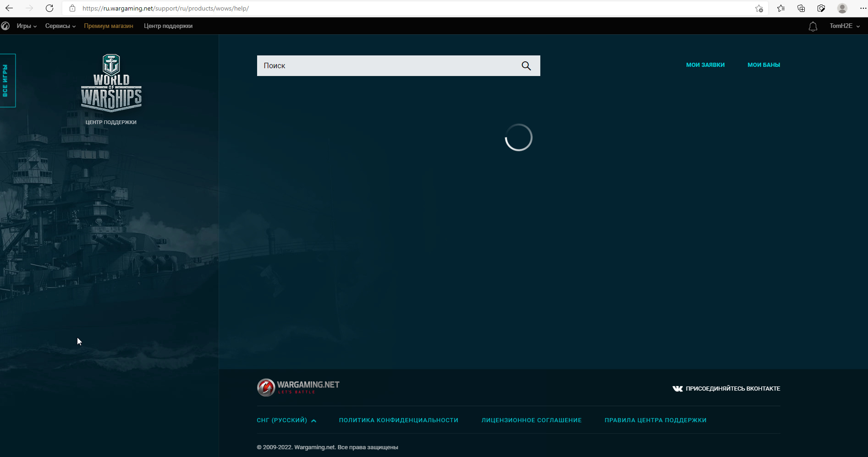Open Лицензионное соглашение link
The width and height of the screenshot is (868, 457).
tap(532, 420)
